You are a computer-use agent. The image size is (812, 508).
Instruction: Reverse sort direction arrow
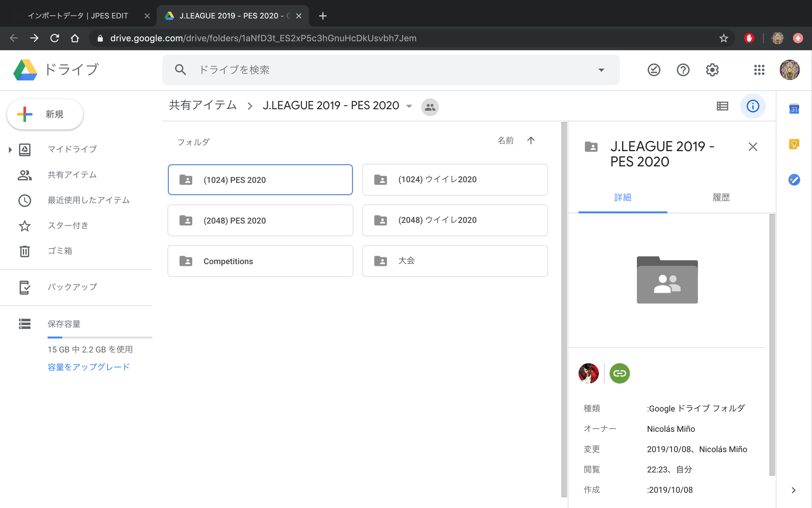(531, 141)
